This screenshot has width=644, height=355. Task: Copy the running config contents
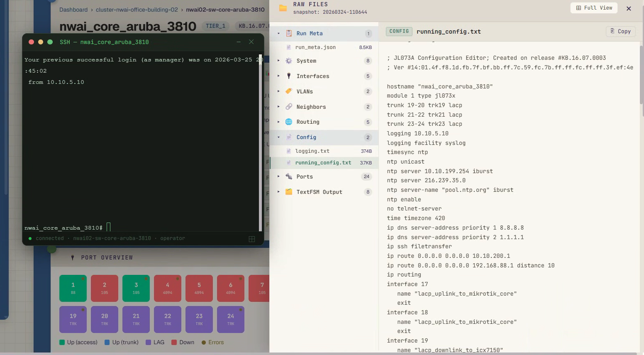pyautogui.click(x=621, y=31)
